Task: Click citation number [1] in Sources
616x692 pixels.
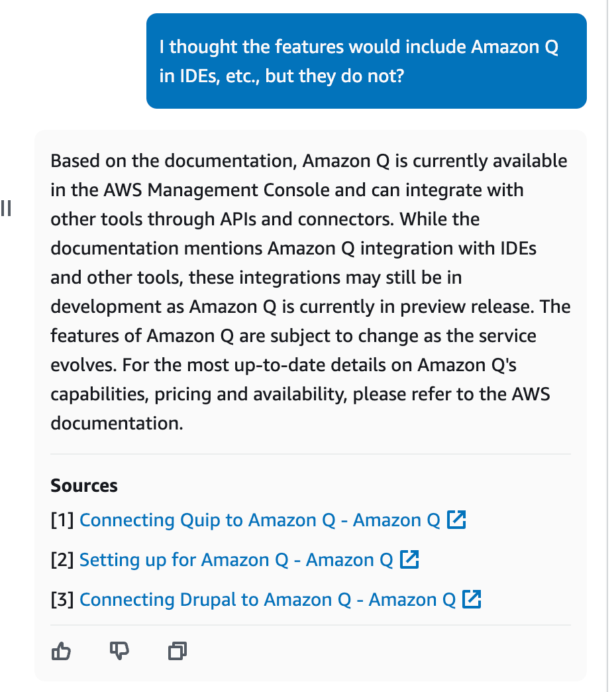Action: coord(62,520)
